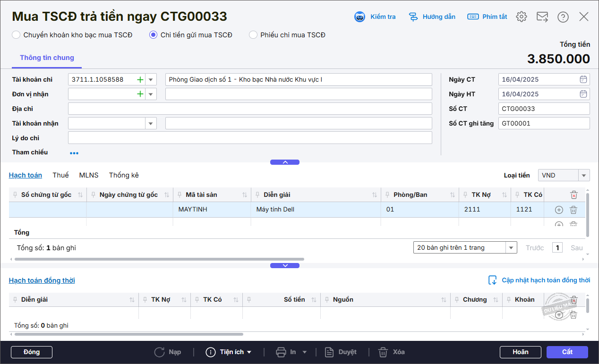This screenshot has width=599, height=364.
Task: Open the Tài khoản nhận dropdown
Action: (151, 124)
